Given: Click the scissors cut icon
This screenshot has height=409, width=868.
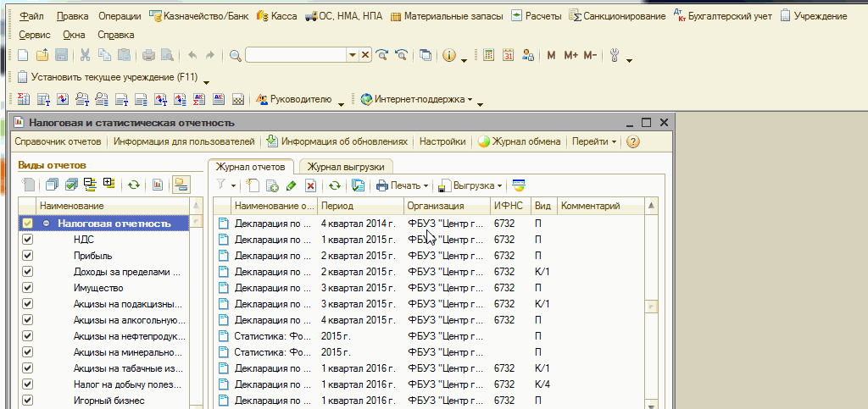Looking at the screenshot, I should [x=85, y=55].
